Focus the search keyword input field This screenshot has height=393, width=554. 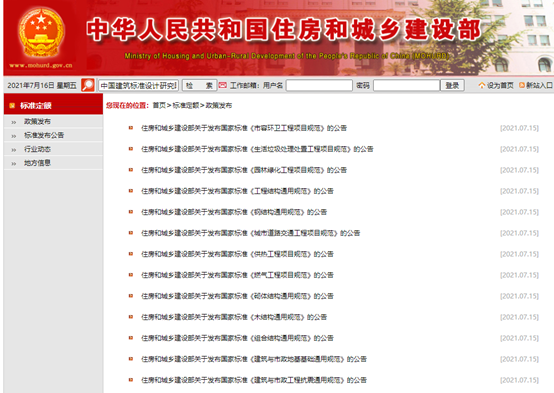tap(138, 86)
